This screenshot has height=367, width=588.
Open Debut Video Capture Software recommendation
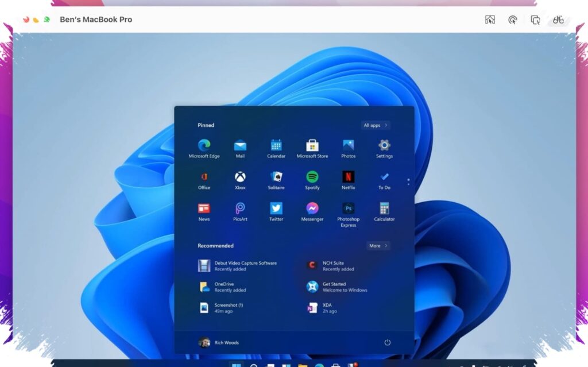237,266
